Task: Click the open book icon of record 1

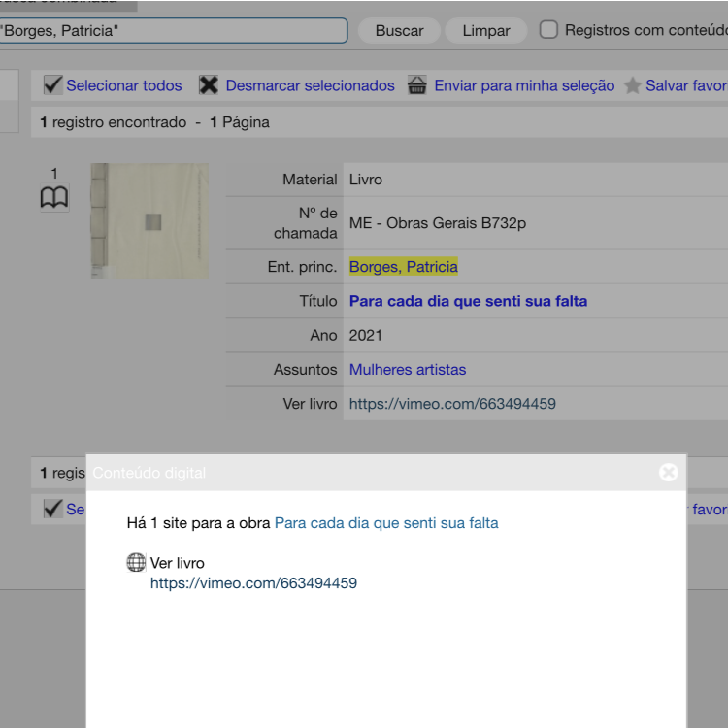Action: pos(54,198)
